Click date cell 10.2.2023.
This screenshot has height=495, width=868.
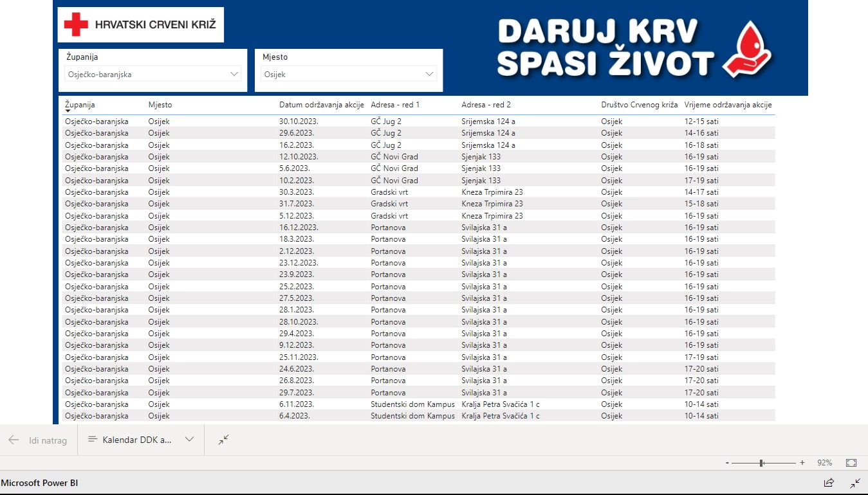click(x=297, y=181)
